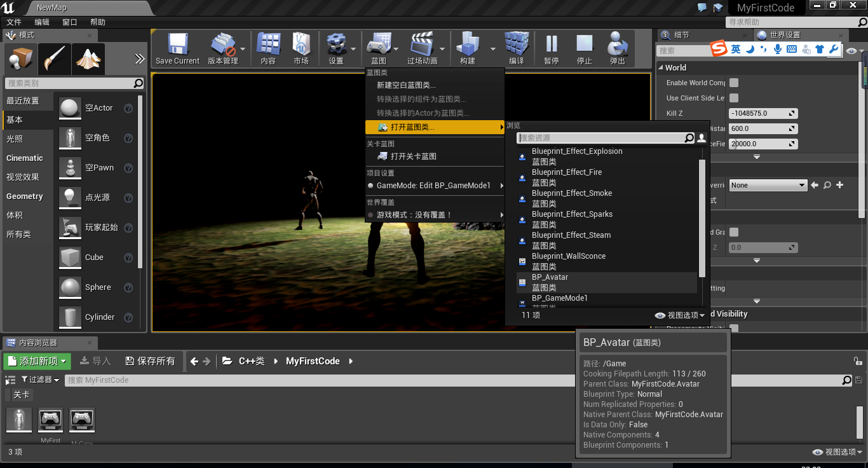Expand modes panel with double chevron
This screenshot has width=868, height=468.
click(140, 59)
